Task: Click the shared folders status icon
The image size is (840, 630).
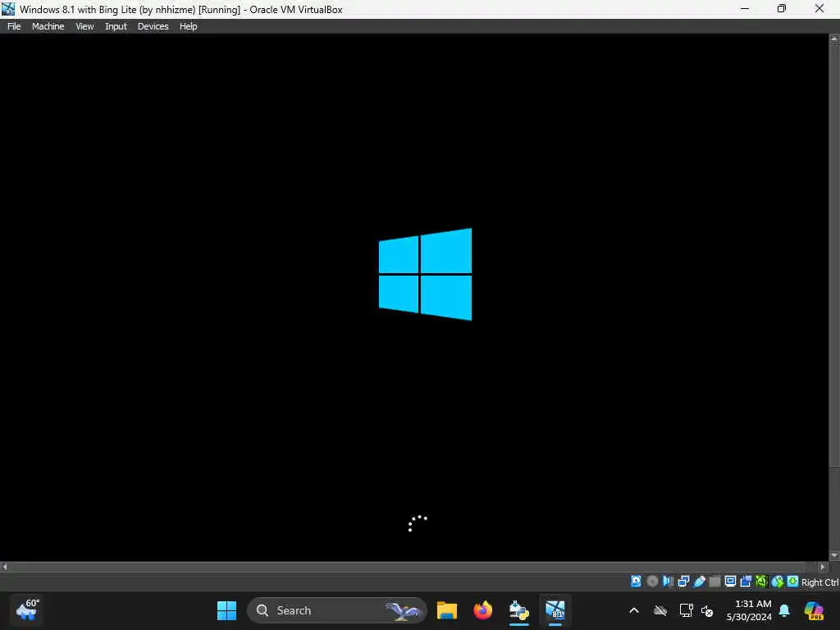Action: tap(714, 582)
